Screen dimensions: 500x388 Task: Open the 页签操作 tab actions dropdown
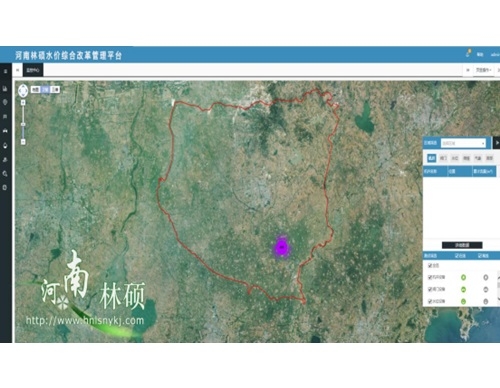(483, 70)
